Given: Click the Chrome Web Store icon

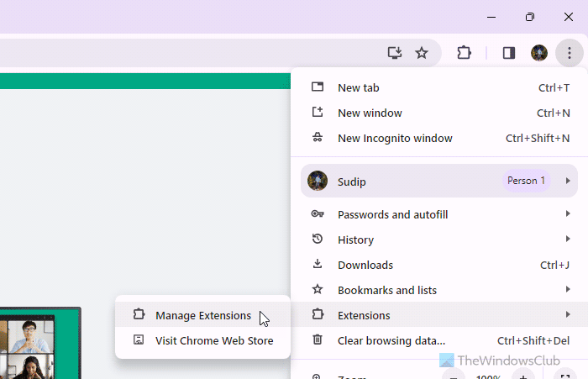Looking at the screenshot, I should point(139,340).
